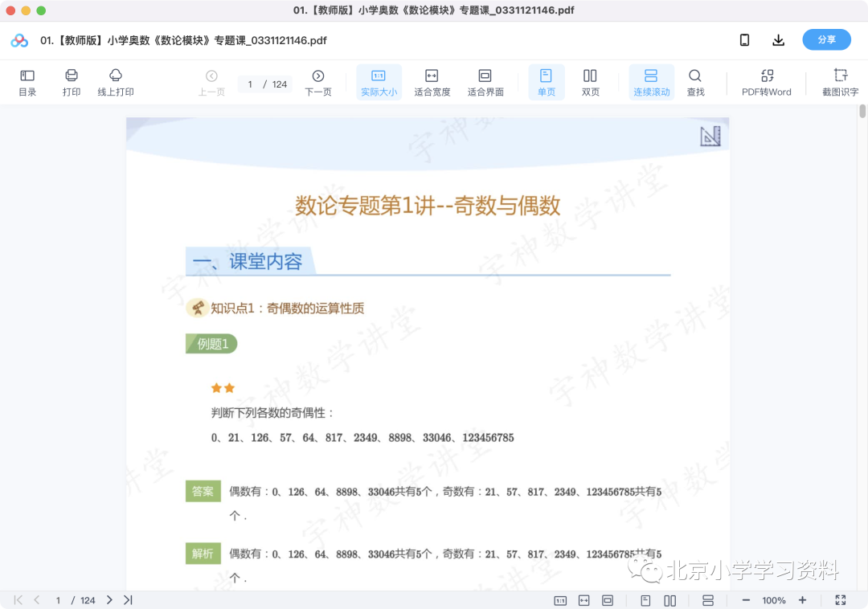
Task: Click fit page icon in bottom bar
Action: [608, 601]
